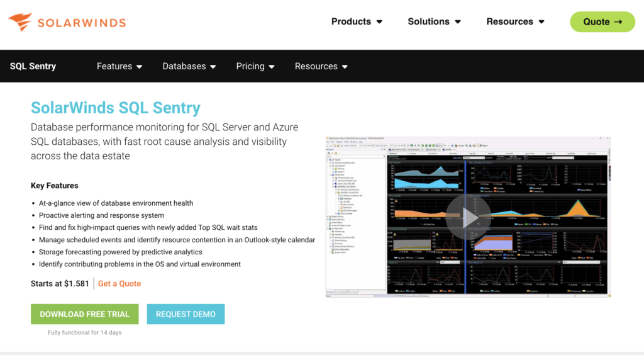Image resolution: width=644 pixels, height=355 pixels.
Task: Click Download Free Trial button
Action: 85,314
